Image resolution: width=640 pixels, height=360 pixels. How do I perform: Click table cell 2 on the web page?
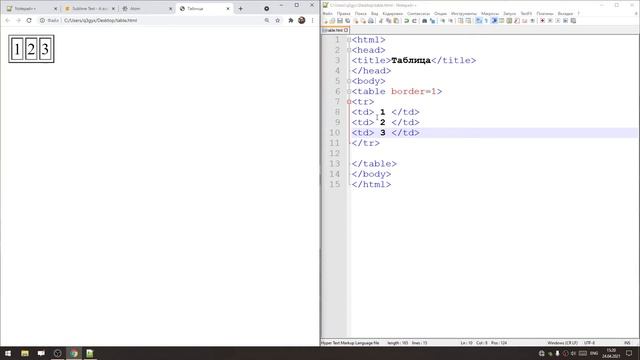pos(31,49)
